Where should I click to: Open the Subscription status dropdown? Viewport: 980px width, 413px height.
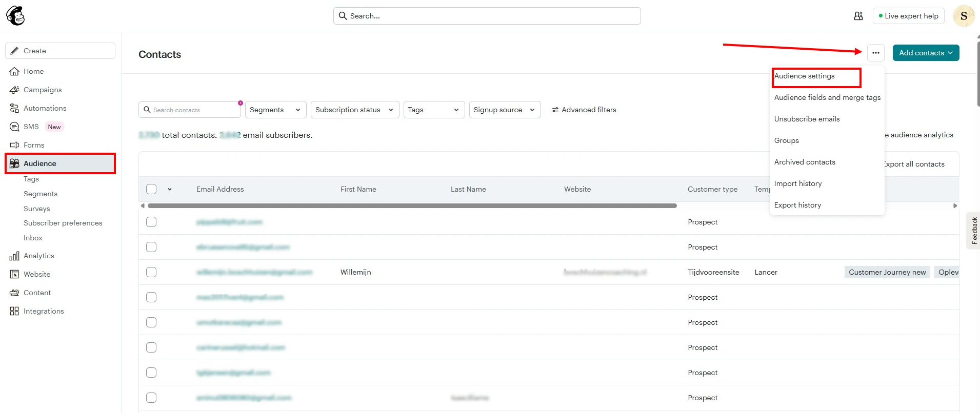[x=355, y=110]
